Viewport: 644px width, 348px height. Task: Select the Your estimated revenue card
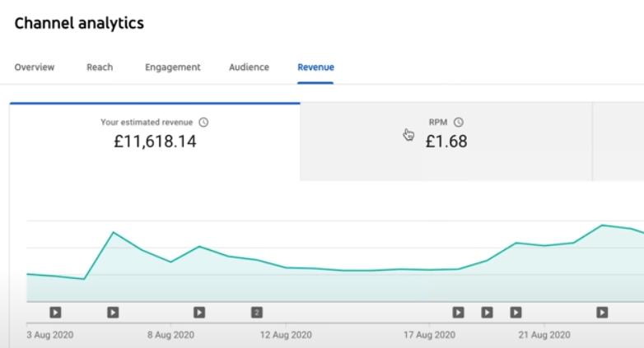point(155,142)
